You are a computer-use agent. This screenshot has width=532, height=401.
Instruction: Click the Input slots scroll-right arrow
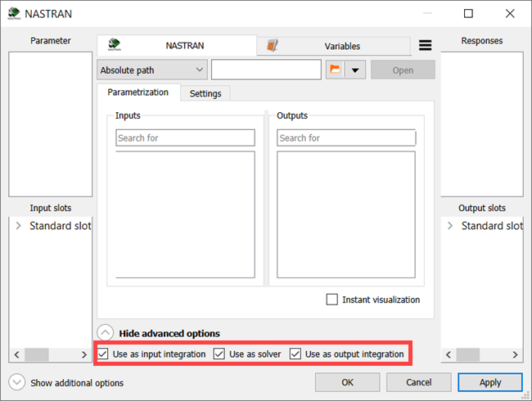click(x=84, y=355)
